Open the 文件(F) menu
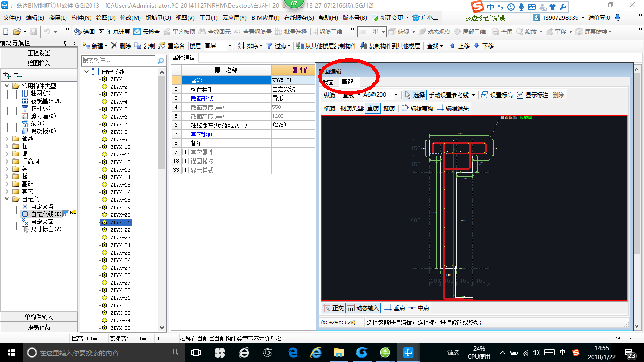The height and width of the screenshot is (362, 644). (12, 17)
